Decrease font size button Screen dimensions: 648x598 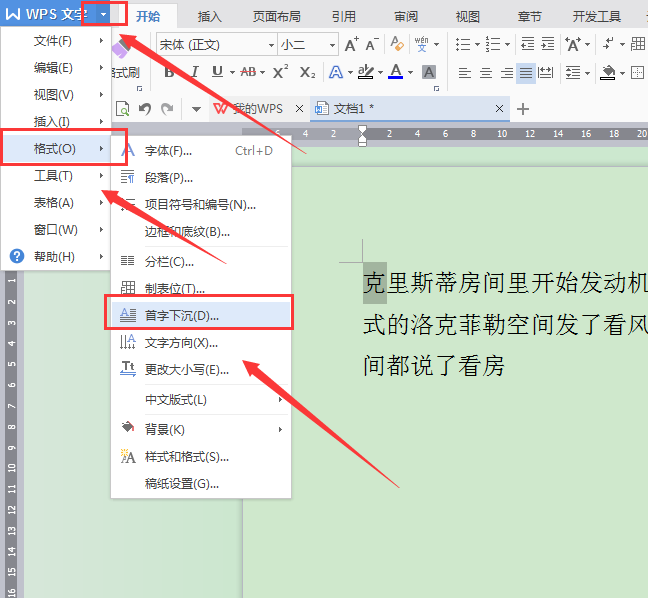(x=372, y=44)
